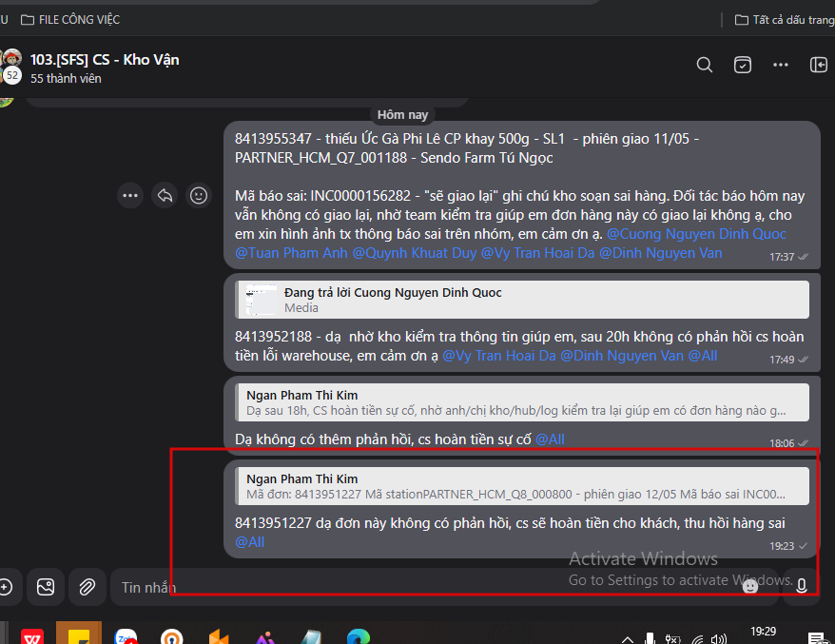Click the @Vy Tran Hoai Da mention in 17:49 message
The image size is (835, 644).
click(499, 355)
